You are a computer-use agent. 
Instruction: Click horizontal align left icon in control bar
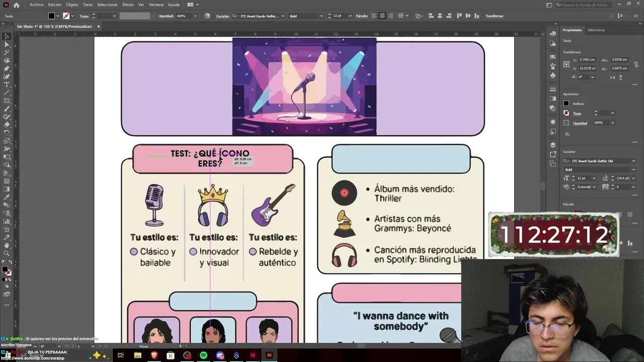point(431,16)
